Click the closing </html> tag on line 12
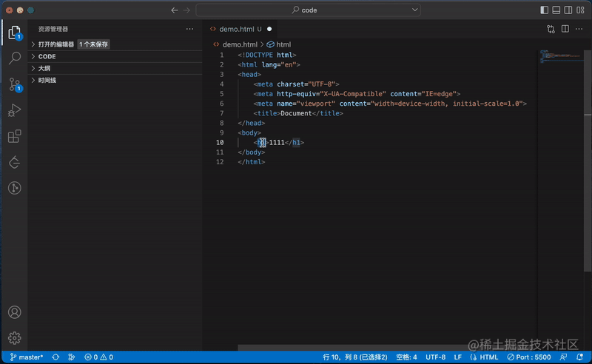Image resolution: width=592 pixels, height=364 pixels. coord(252,162)
